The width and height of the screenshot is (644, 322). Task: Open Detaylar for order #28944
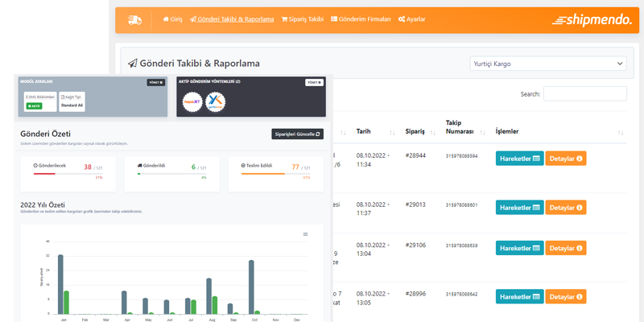pyautogui.click(x=566, y=159)
